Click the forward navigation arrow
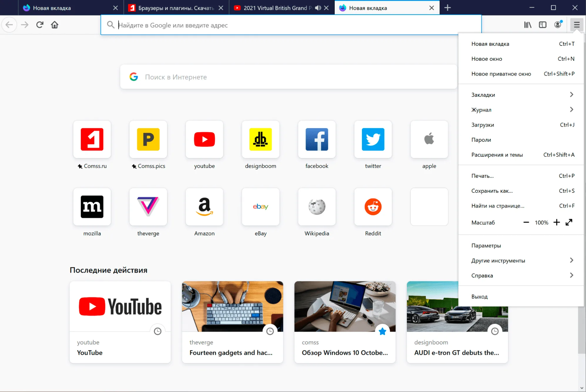Image resolution: width=586 pixels, height=392 pixels. click(25, 25)
